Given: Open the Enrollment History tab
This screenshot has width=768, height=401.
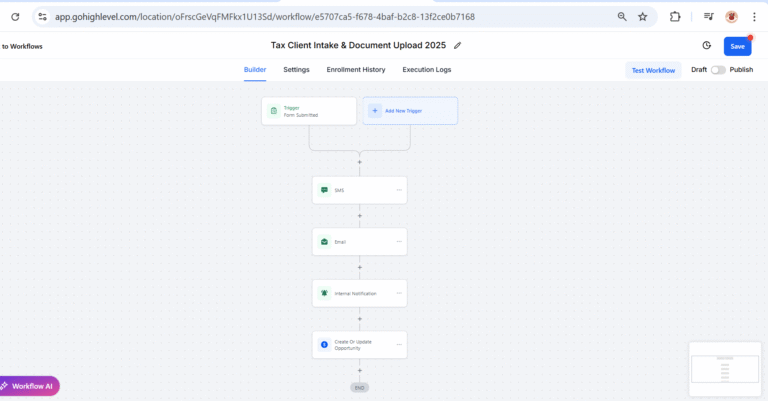Looking at the screenshot, I should click(356, 70).
